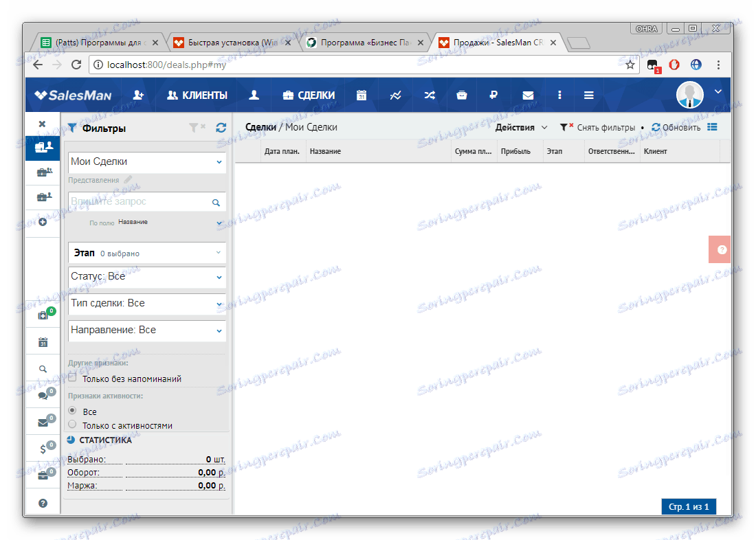Open the mail envelope icon in the navbar
The image size is (756, 540).
pyautogui.click(x=528, y=95)
